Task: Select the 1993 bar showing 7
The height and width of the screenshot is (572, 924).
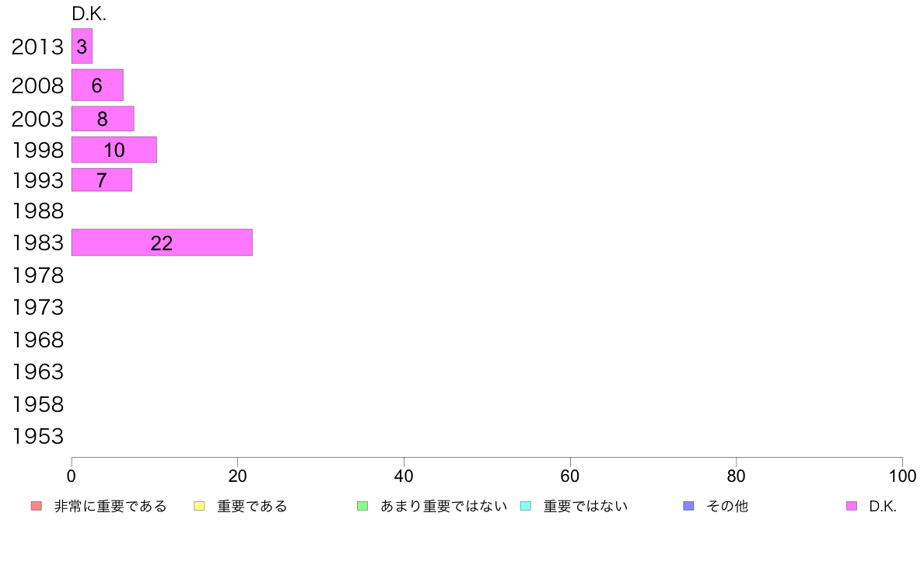Action: coord(101,180)
